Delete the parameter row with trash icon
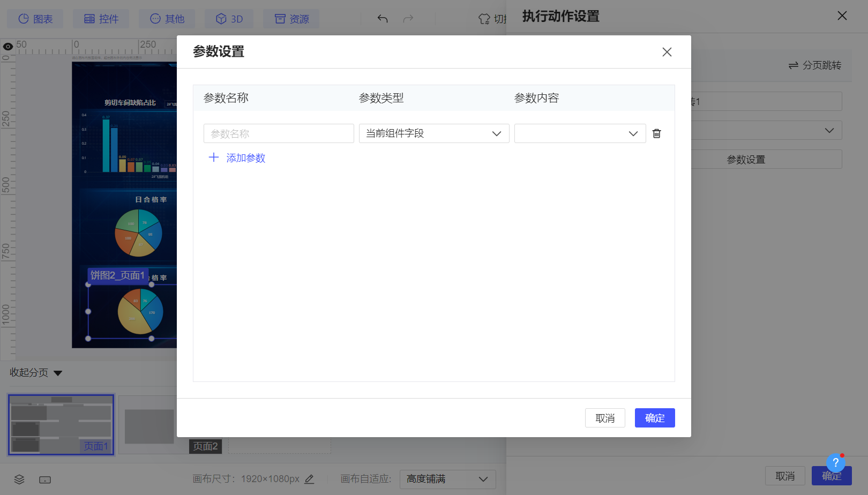Image resolution: width=868 pixels, height=495 pixels. (x=656, y=133)
